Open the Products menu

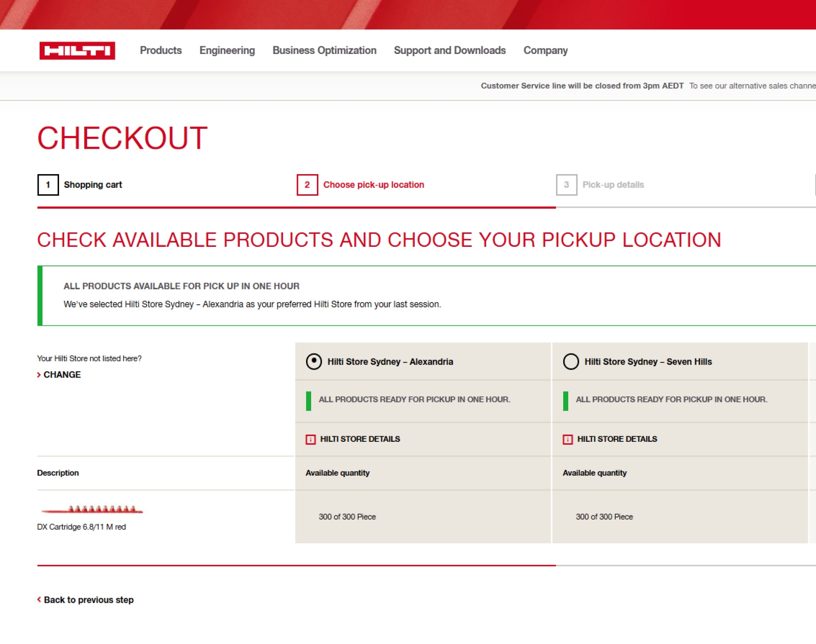(161, 50)
